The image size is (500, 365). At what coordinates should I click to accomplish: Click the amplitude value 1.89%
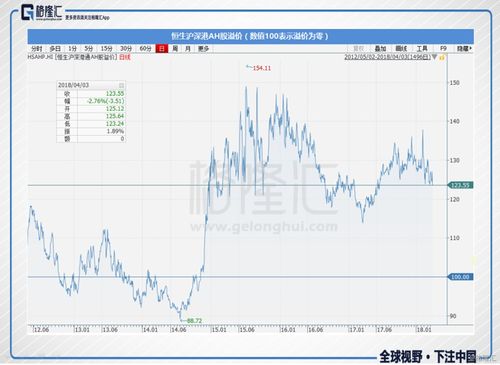(115, 131)
